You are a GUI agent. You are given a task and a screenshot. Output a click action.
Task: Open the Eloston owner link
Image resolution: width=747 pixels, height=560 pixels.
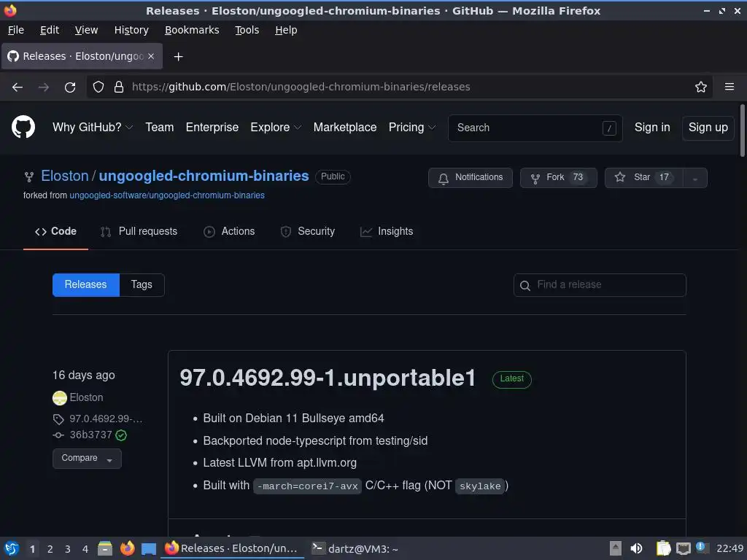tap(65, 176)
